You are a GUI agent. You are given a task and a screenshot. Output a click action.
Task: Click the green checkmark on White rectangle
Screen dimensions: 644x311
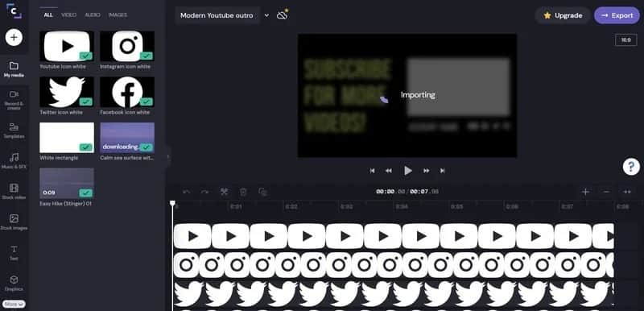tap(85, 147)
